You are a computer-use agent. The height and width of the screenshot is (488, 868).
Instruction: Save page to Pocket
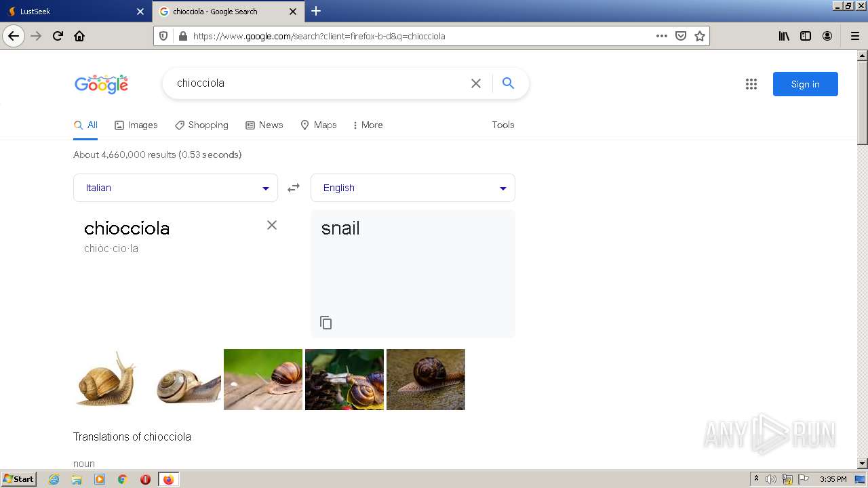click(x=681, y=36)
